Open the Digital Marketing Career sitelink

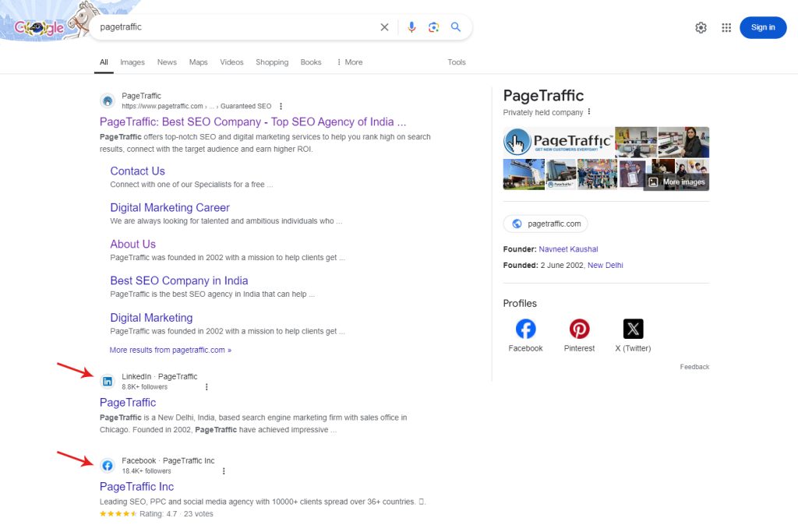(170, 207)
